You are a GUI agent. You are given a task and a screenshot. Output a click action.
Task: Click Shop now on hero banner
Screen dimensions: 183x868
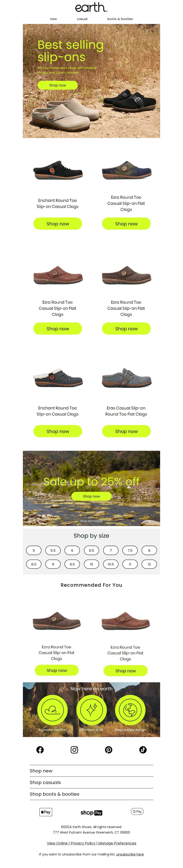pyautogui.click(x=58, y=85)
